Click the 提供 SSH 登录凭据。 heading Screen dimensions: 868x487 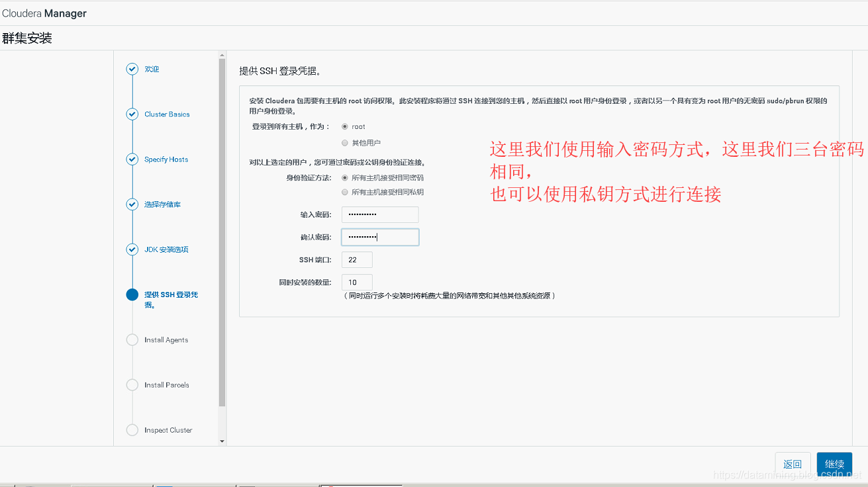tap(280, 70)
